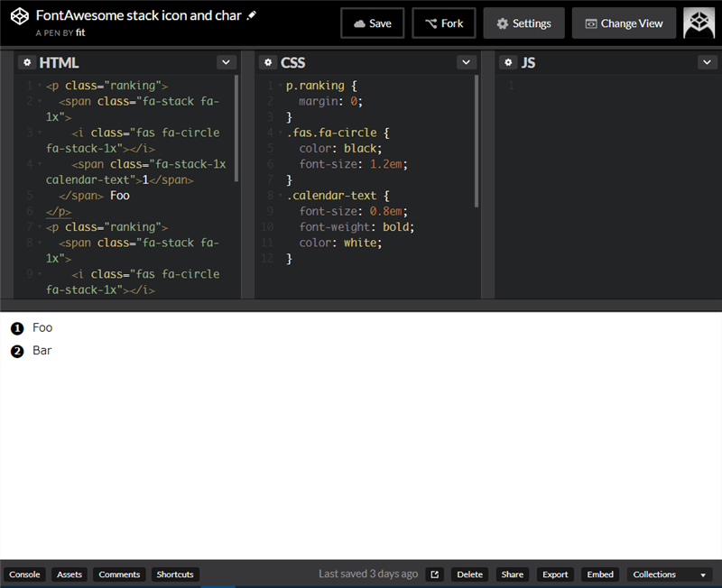Open CSS editor settings gear
The image size is (722, 588).
pos(268,62)
